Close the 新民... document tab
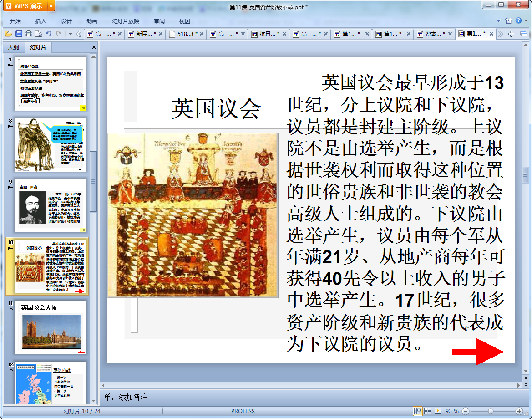The height and width of the screenshot is (419, 532). pyautogui.click(x=161, y=34)
